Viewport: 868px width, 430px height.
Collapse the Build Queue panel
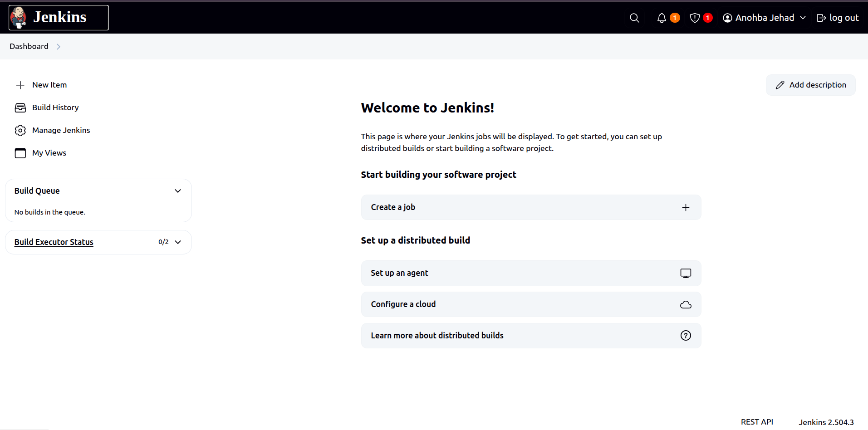(x=178, y=191)
